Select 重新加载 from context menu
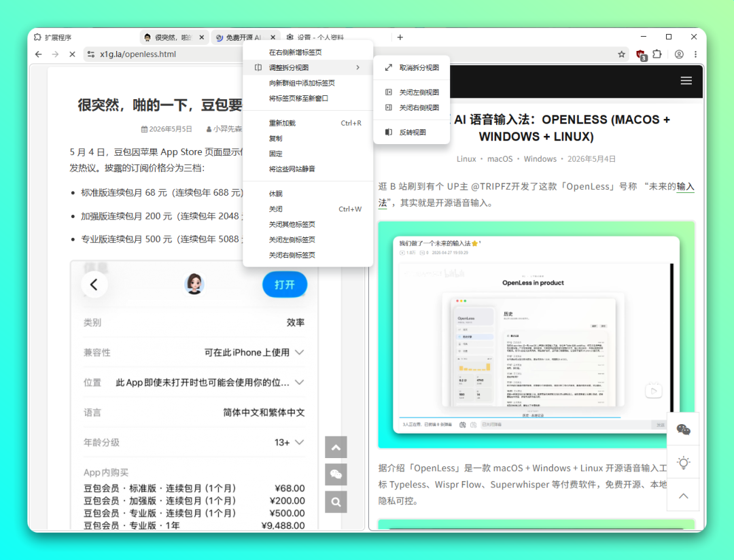The height and width of the screenshot is (560, 734). click(x=308, y=123)
